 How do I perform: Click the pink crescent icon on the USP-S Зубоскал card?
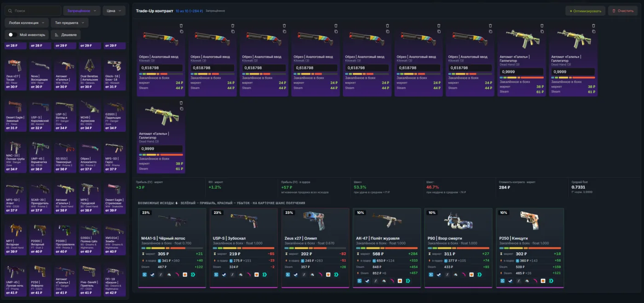click(x=248, y=274)
